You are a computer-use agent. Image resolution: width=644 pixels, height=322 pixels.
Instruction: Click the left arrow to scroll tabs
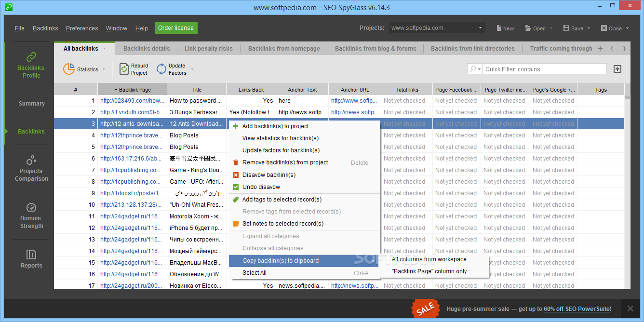pyautogui.click(x=612, y=49)
